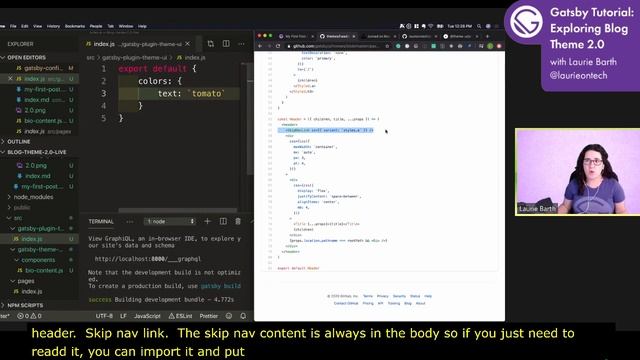Open gatsby-config in the Open Editors list
The width and height of the screenshot is (640, 360).
tap(44, 68)
